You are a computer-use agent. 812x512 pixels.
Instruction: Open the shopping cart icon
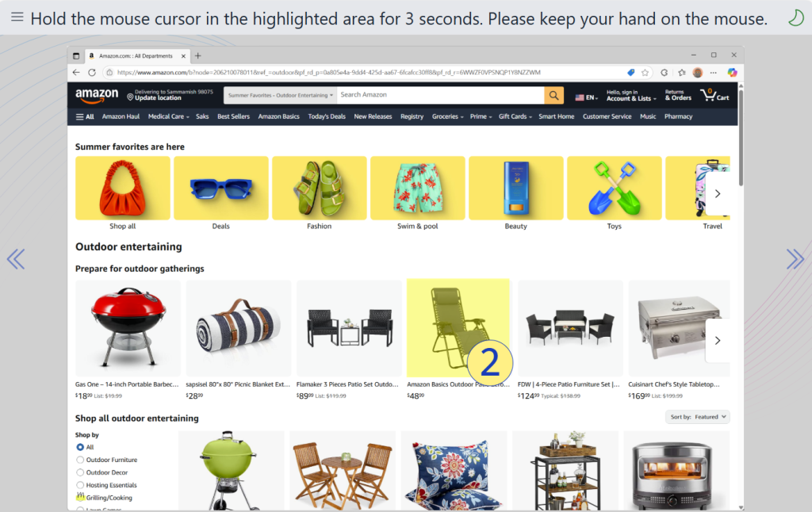point(714,95)
